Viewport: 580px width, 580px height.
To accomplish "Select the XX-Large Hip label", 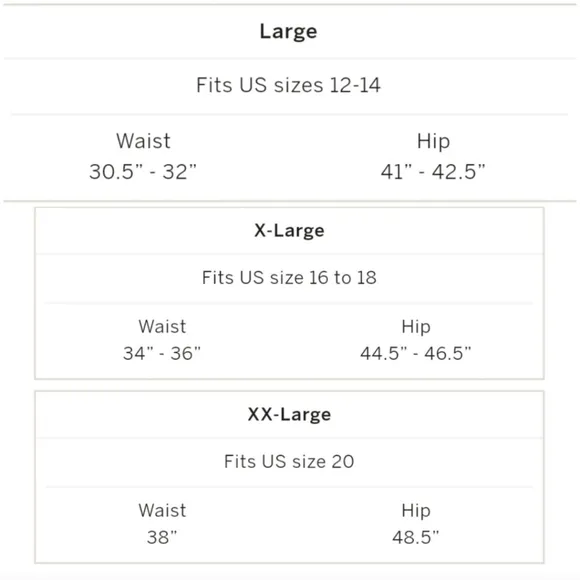I will 416,511.
